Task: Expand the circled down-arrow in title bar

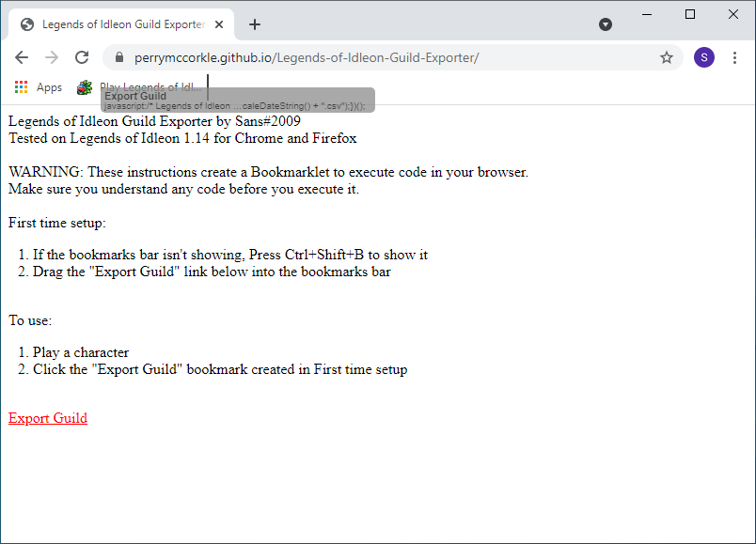Action: pyautogui.click(x=606, y=24)
